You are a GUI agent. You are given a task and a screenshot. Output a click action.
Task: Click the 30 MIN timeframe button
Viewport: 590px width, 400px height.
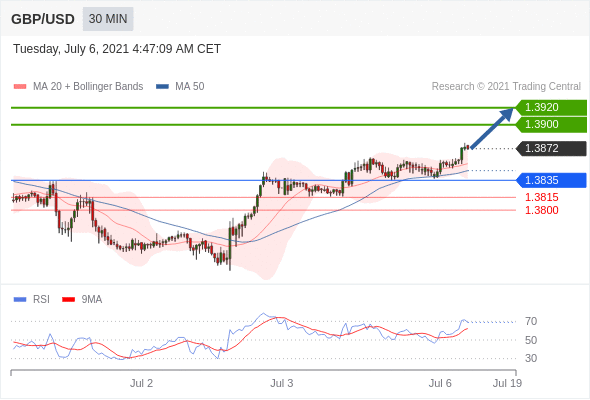tap(108, 19)
